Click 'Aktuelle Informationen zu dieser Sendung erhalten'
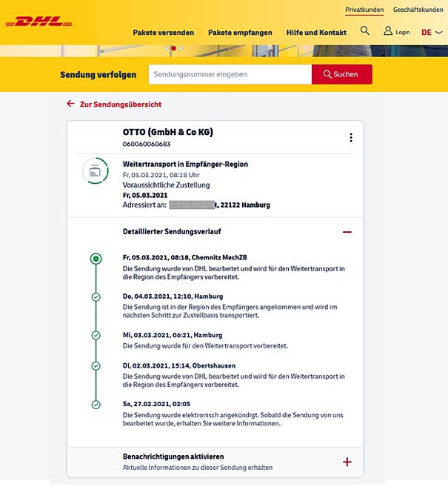This screenshot has height=504, width=448. (x=198, y=468)
